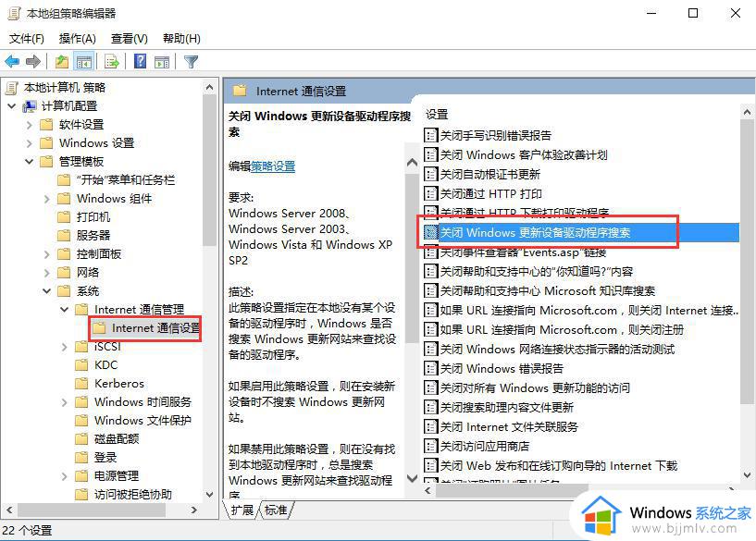Expand the Windows 设置 tree node
The image size is (756, 541).
[x=30, y=143]
